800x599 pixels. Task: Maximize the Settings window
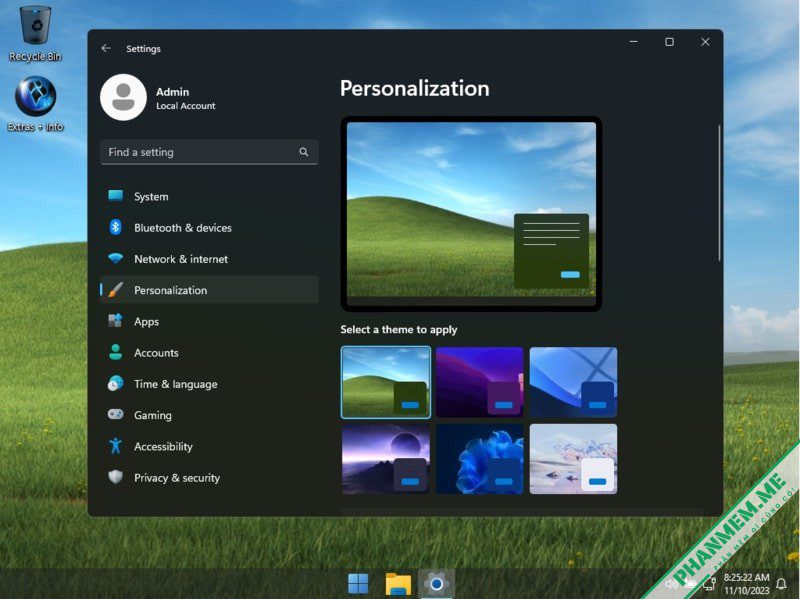point(669,42)
